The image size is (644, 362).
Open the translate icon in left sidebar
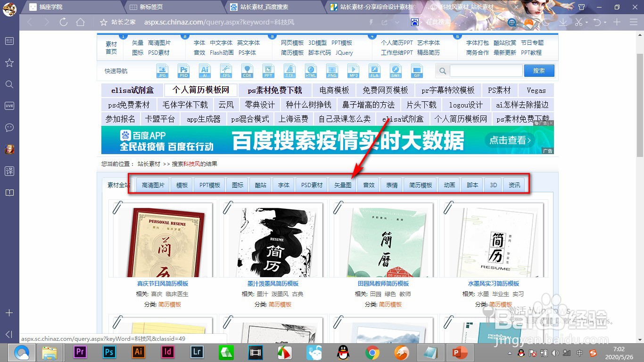(9, 171)
